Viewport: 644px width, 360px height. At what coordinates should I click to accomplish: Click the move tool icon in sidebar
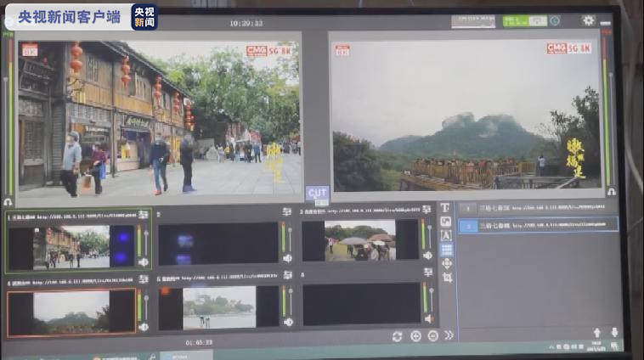point(446,264)
